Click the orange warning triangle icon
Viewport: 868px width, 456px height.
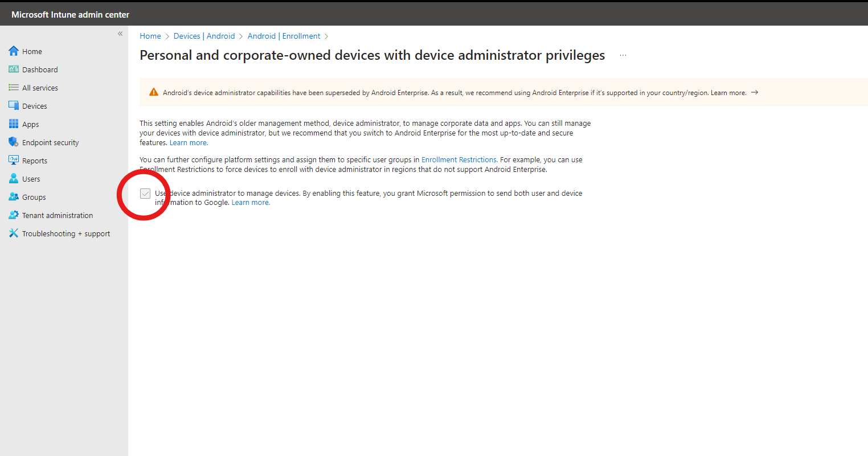pyautogui.click(x=154, y=92)
